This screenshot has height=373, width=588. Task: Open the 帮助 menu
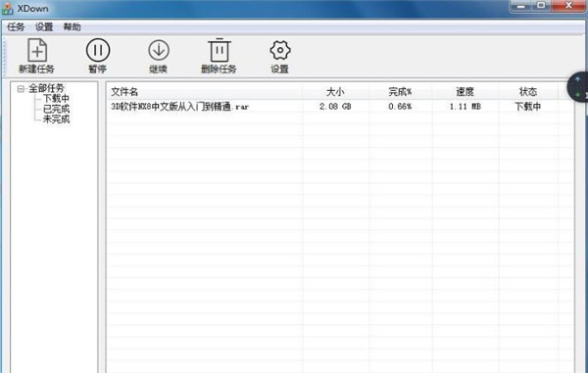click(72, 27)
